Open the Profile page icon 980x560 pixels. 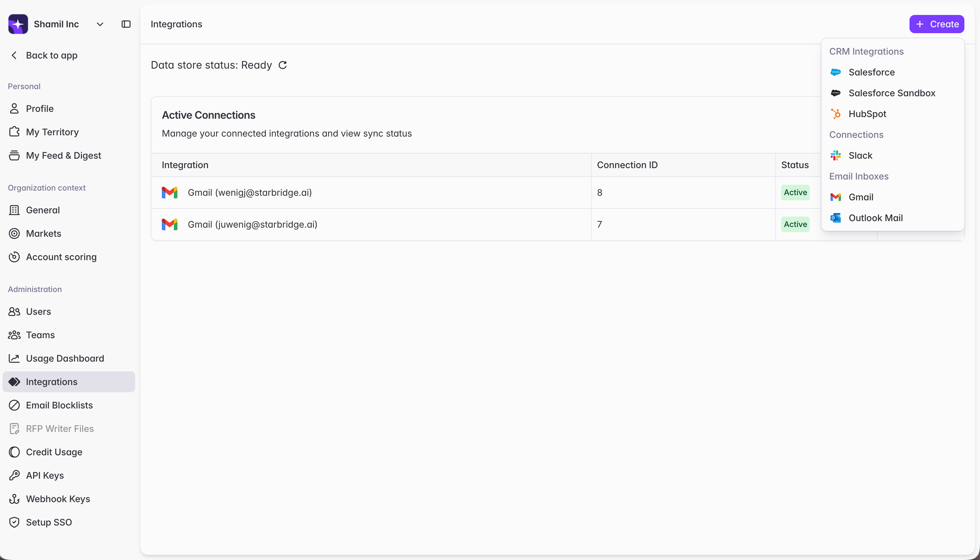tap(14, 109)
